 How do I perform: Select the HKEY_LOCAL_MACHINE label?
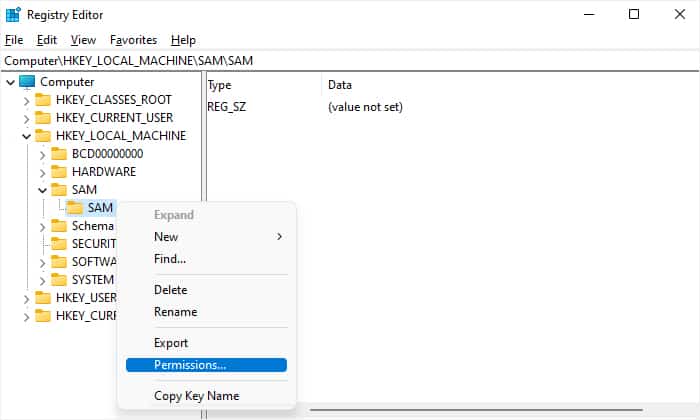121,136
